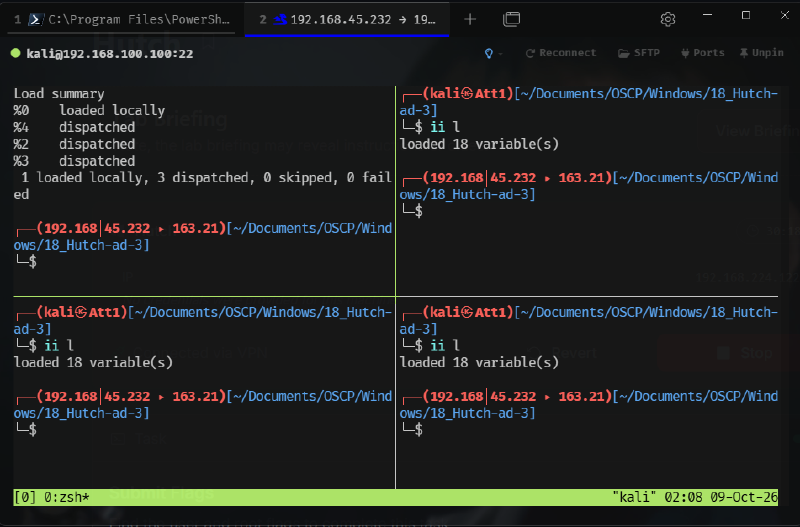Click the 'Load summary' heading line
The image size is (800, 527).
59,94
